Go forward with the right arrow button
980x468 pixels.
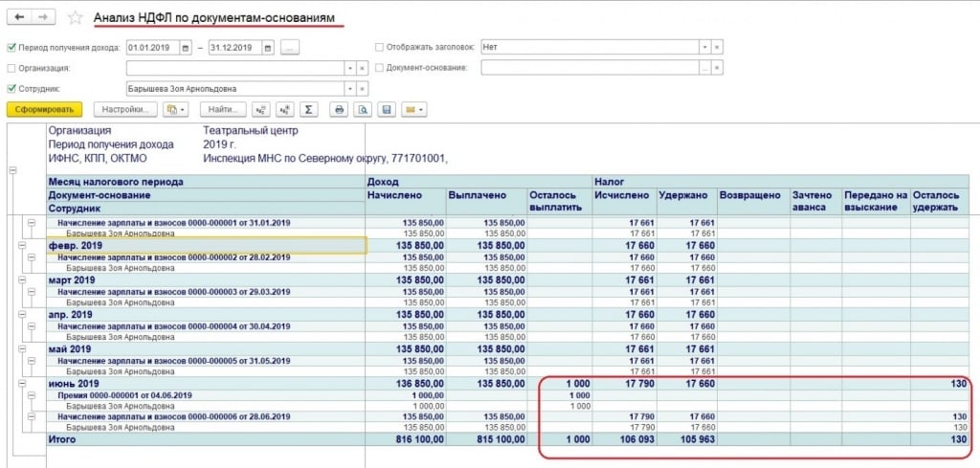pyautogui.click(x=44, y=18)
